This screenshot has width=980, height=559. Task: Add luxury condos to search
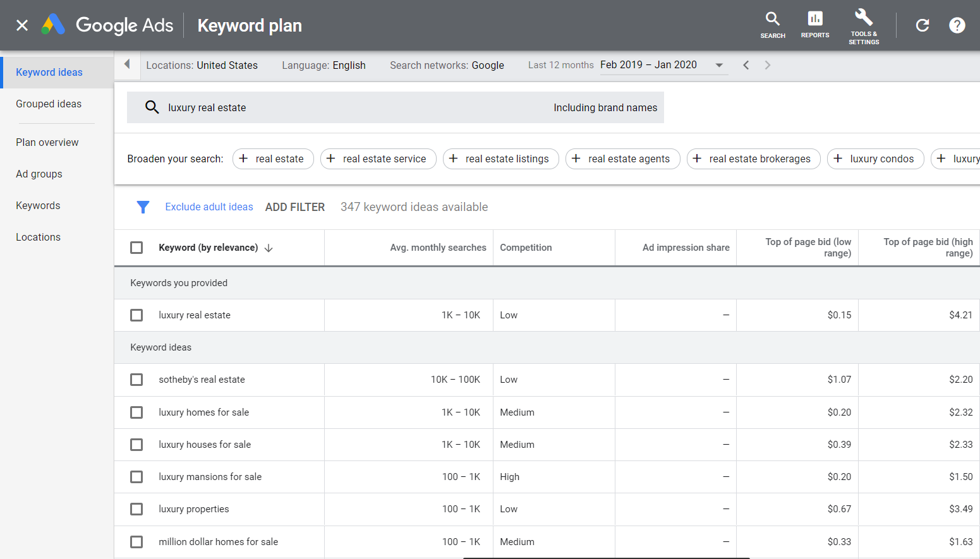pyautogui.click(x=875, y=159)
